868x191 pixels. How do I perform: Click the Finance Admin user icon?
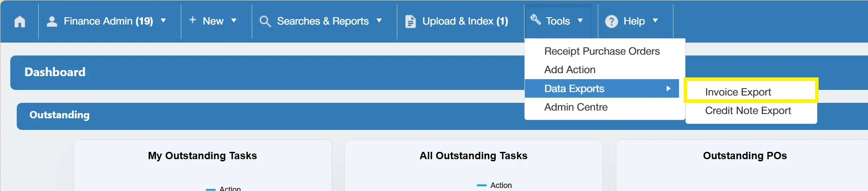[52, 22]
